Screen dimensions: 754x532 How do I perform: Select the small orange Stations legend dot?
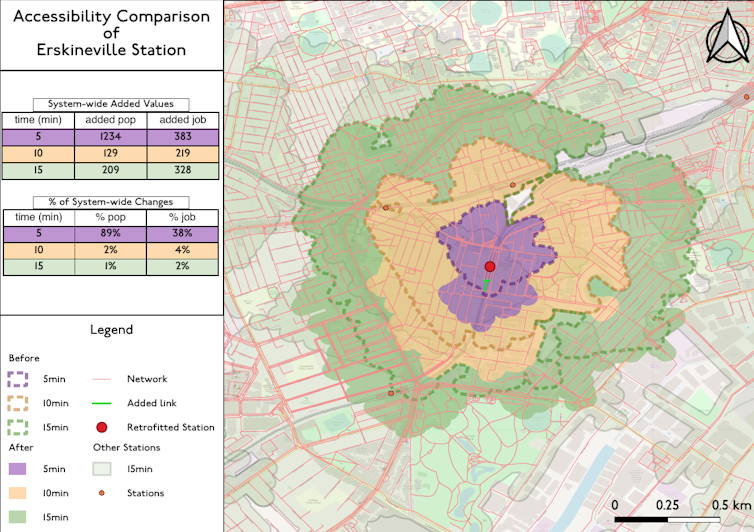(102, 492)
